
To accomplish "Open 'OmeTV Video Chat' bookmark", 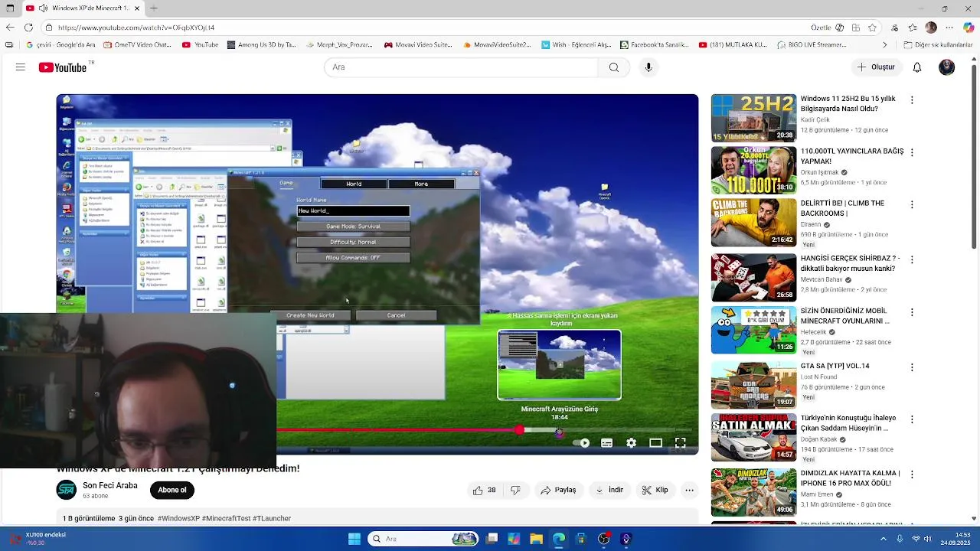I will click(x=138, y=45).
